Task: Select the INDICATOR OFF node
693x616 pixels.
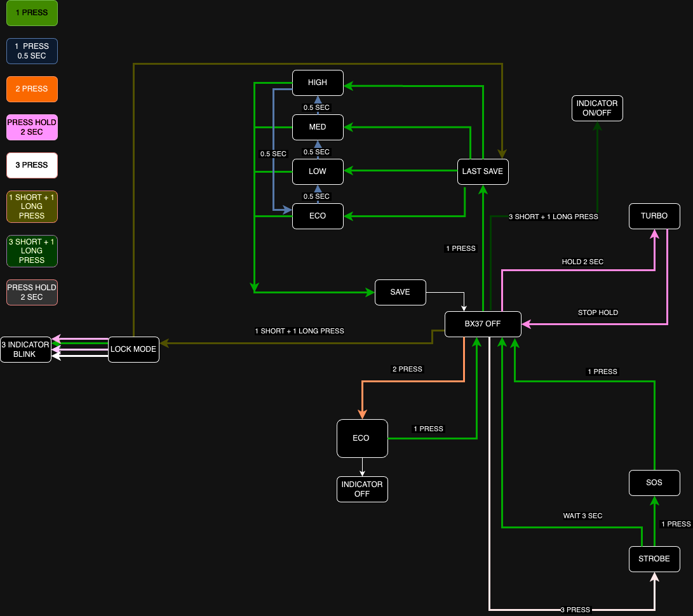Action: tap(362, 489)
